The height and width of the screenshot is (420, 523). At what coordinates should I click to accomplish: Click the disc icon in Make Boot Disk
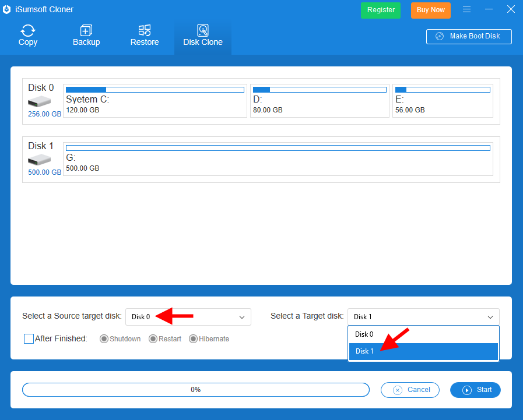(x=440, y=36)
